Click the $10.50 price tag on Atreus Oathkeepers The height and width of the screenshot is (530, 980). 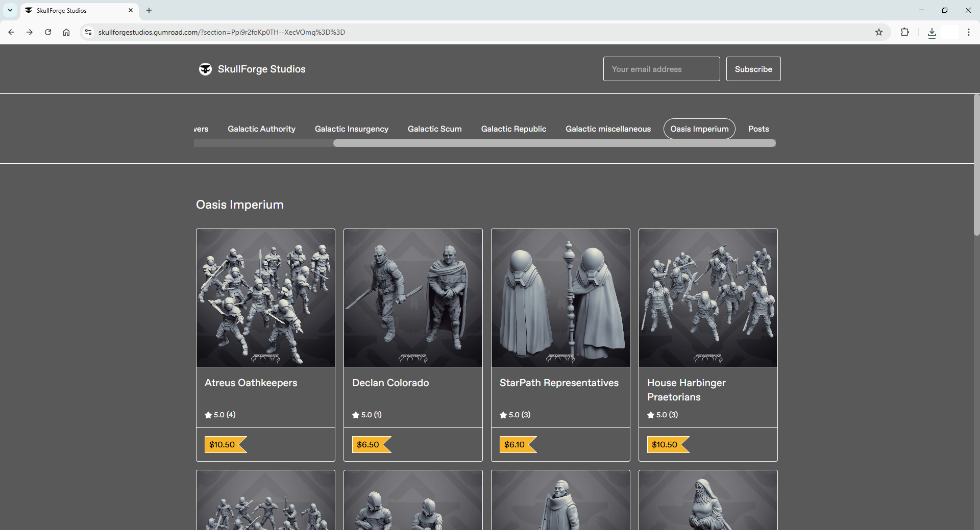point(225,445)
